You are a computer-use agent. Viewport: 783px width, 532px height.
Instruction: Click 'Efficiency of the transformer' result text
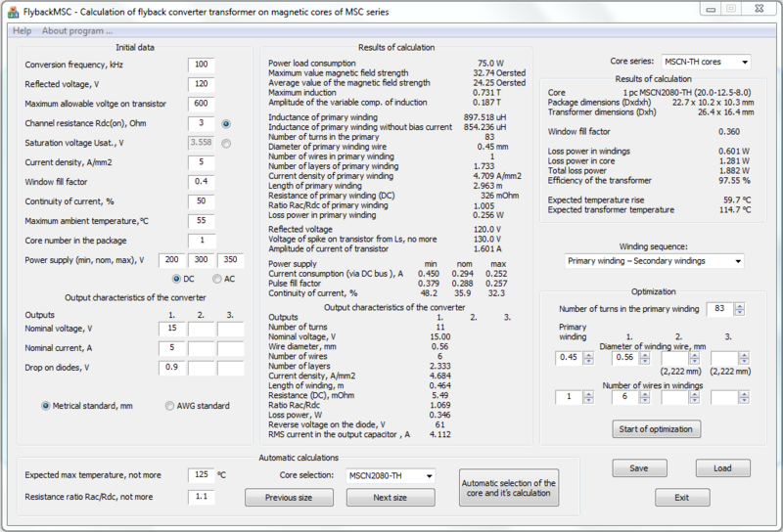600,180
